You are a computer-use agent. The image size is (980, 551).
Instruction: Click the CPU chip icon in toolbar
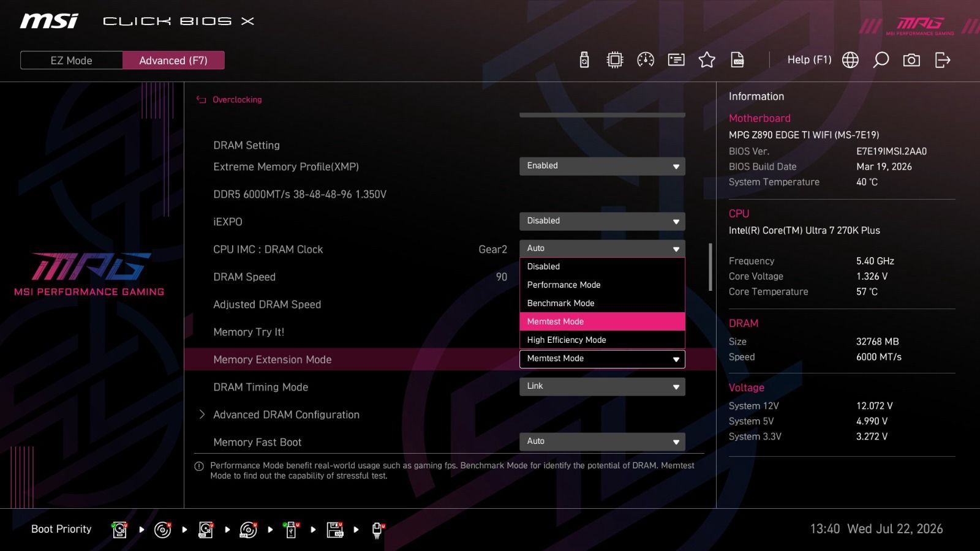click(x=615, y=59)
